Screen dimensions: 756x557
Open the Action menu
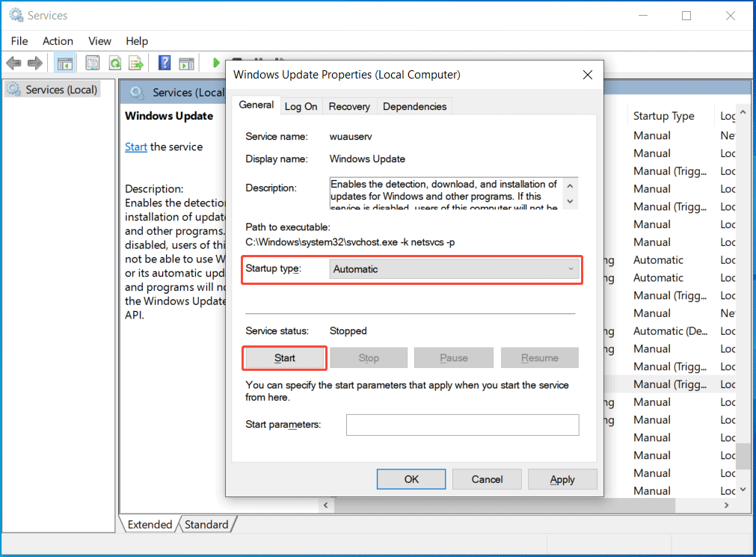pyautogui.click(x=58, y=41)
